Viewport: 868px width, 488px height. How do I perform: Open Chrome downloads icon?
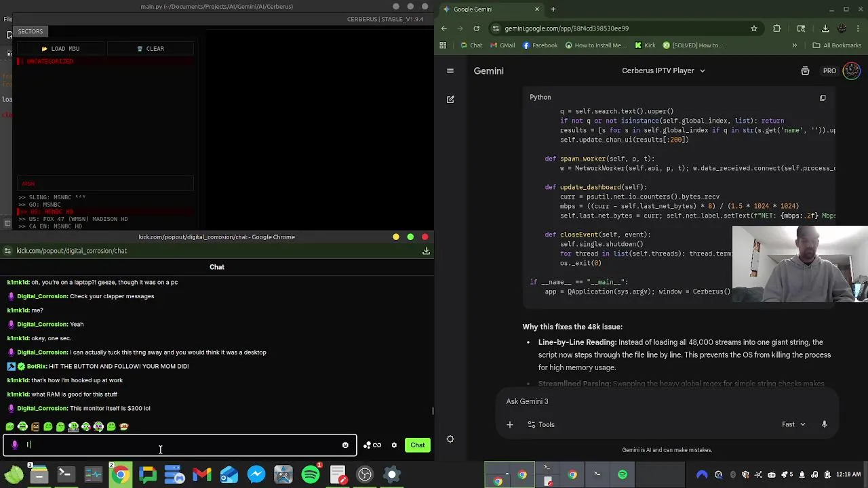(x=825, y=28)
